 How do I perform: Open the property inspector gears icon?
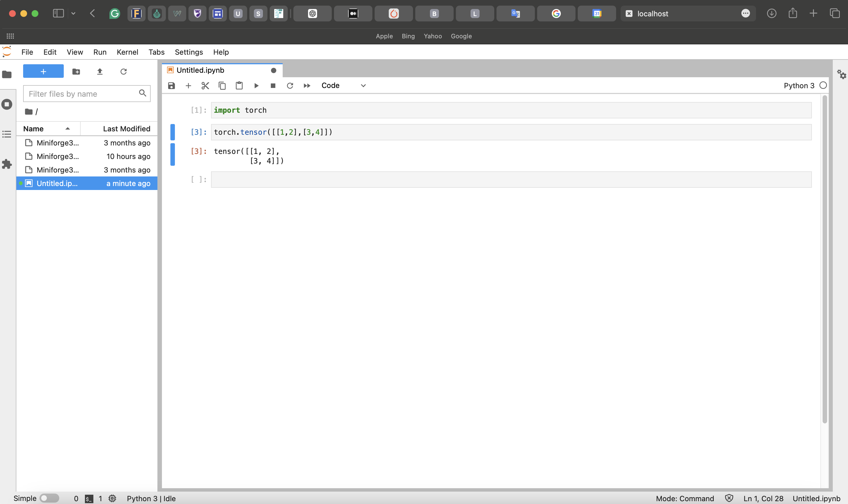click(x=842, y=74)
